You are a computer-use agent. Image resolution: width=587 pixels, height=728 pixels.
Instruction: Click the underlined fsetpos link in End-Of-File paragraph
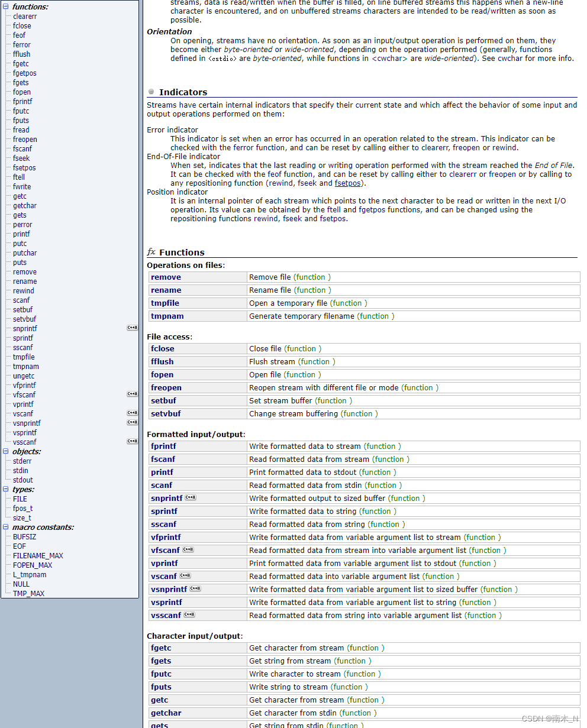347,183
